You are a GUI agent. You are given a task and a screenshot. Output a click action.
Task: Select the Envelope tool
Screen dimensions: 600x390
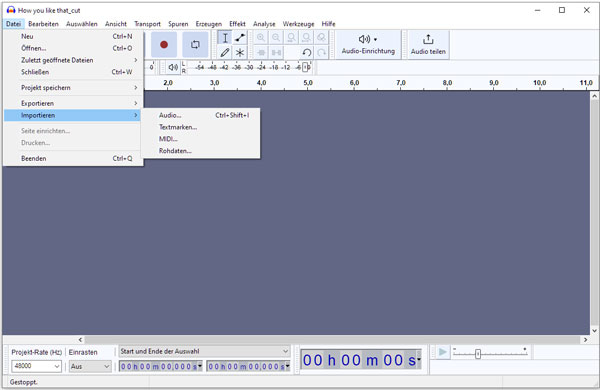240,38
